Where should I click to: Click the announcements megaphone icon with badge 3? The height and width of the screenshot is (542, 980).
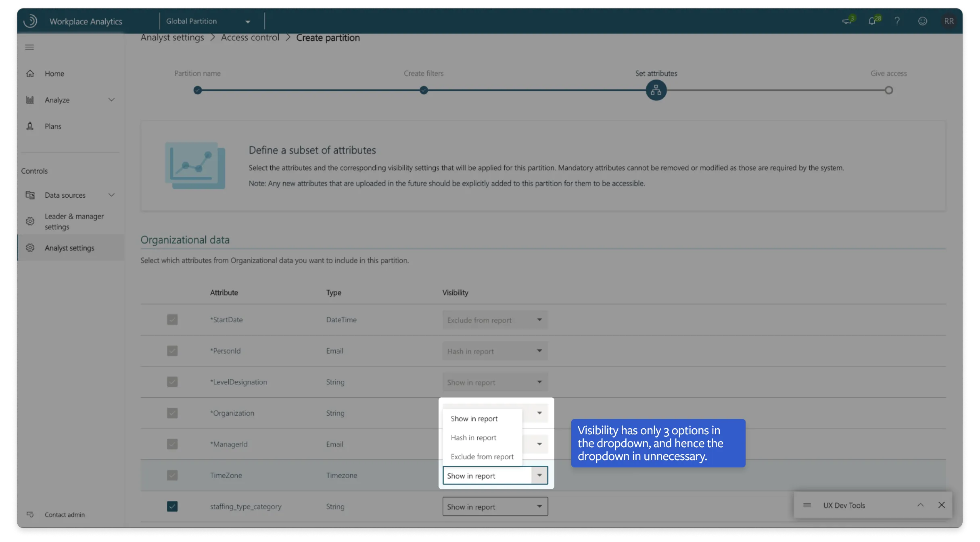[848, 21]
